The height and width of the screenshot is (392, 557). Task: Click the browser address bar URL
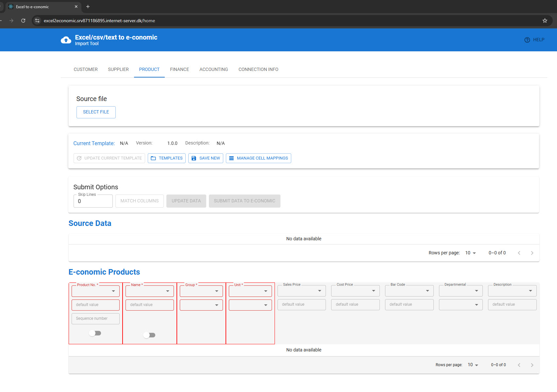click(x=99, y=21)
